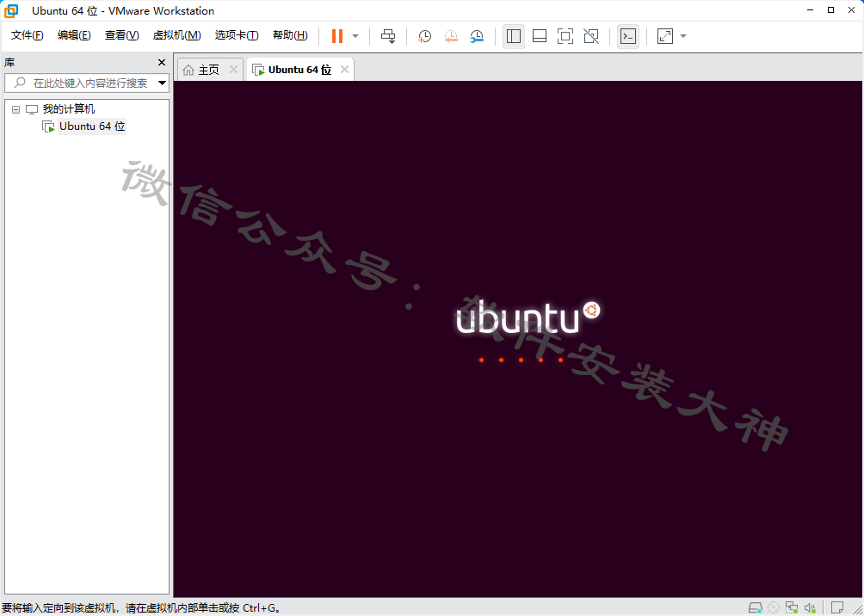Screen dimensions: 864x616
Task: Click inside the Ubuntu virtual machine screen
Action: [518, 339]
